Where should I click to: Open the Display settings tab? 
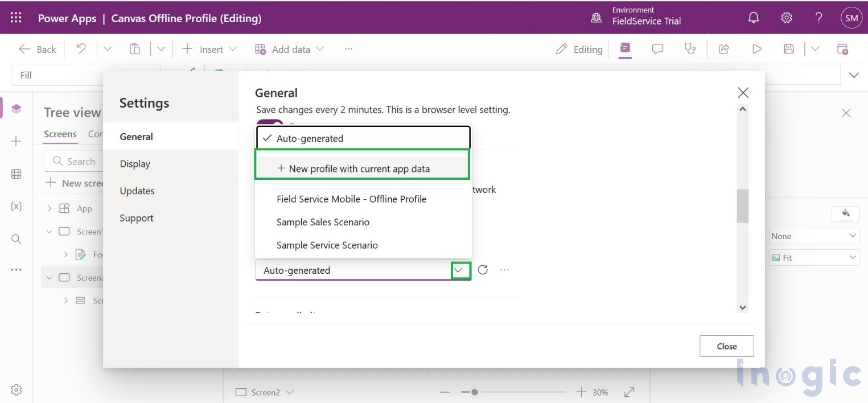point(135,164)
